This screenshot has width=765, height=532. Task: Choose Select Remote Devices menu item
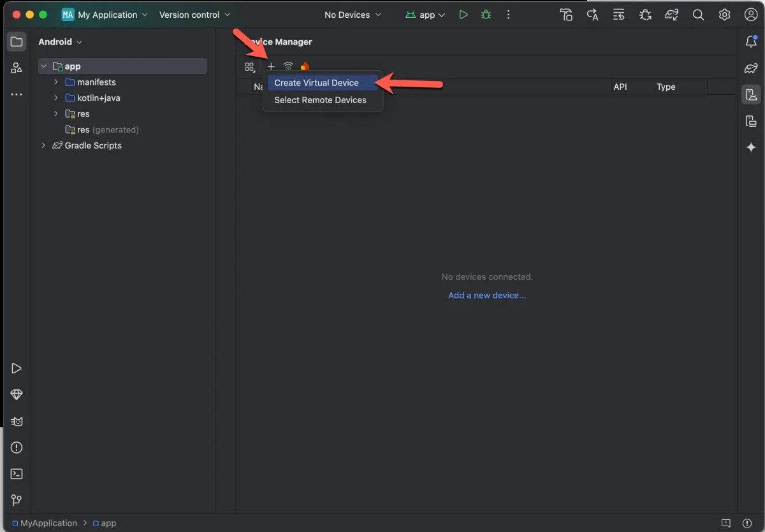pyautogui.click(x=320, y=100)
